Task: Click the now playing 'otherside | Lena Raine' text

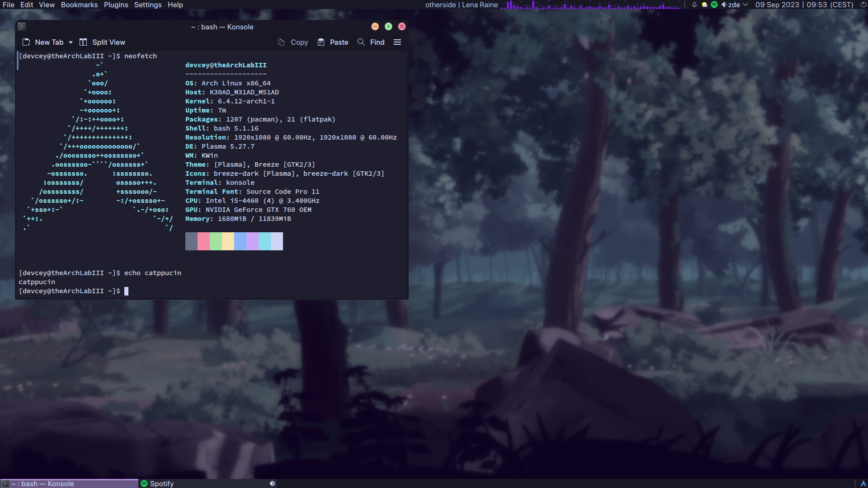Action: pyautogui.click(x=461, y=5)
